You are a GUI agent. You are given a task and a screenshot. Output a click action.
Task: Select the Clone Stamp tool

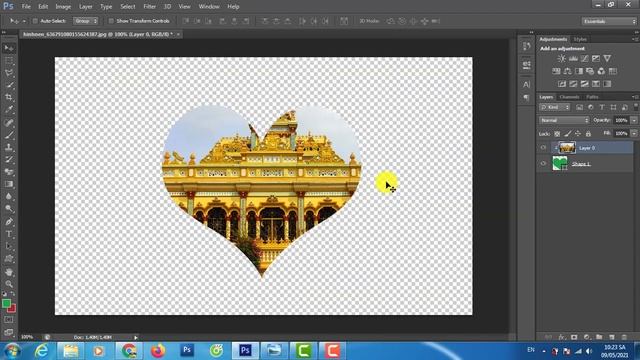pos(9,147)
